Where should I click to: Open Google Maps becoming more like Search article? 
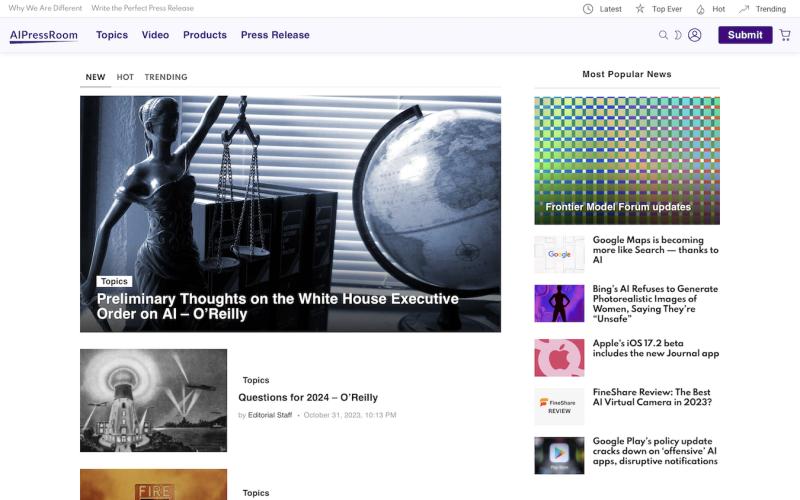tap(656, 249)
